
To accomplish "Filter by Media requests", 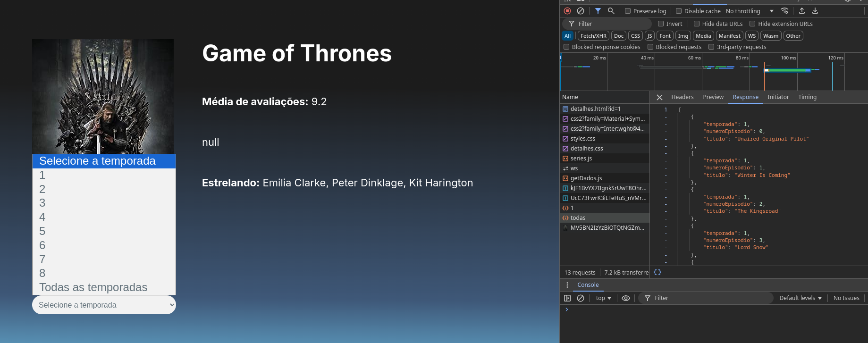I will [703, 36].
